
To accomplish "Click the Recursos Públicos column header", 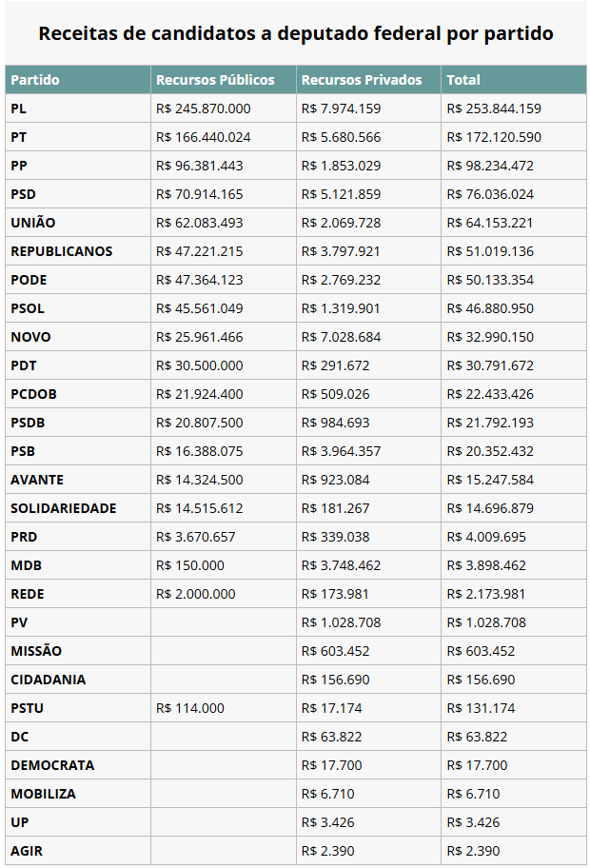I will [x=224, y=80].
